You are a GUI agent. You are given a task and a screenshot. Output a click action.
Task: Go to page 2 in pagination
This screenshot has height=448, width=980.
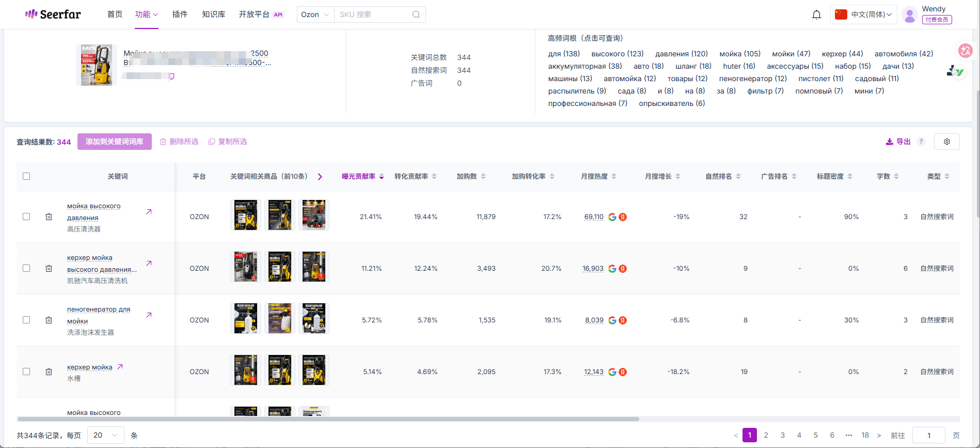click(x=766, y=435)
